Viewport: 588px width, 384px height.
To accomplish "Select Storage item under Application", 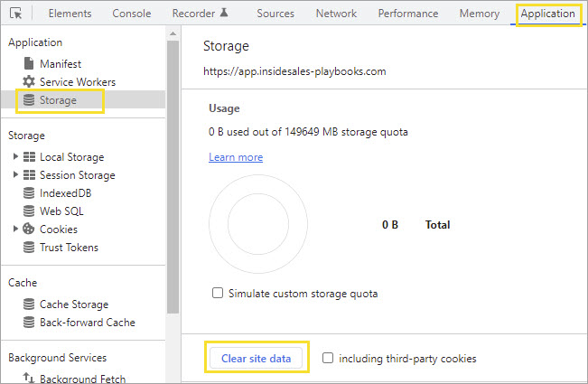I will [58, 100].
